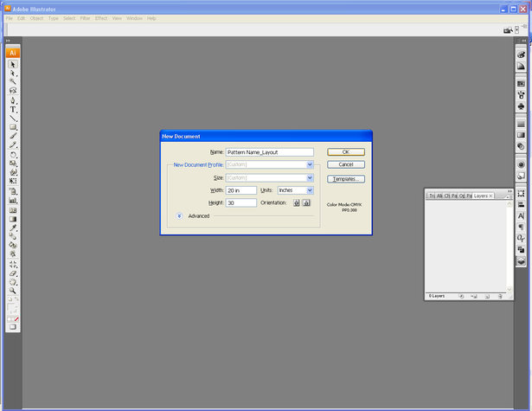Open the Stroke panel icon
The image size is (532, 411).
click(521, 124)
